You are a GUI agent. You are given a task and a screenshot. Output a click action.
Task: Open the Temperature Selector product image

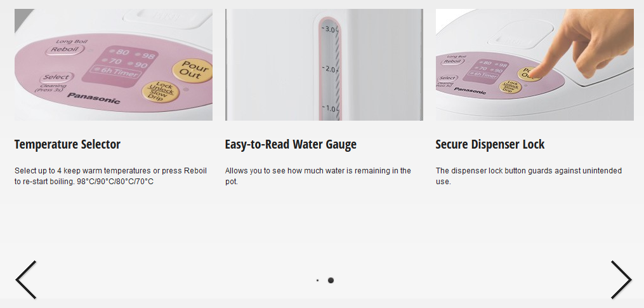point(113,65)
